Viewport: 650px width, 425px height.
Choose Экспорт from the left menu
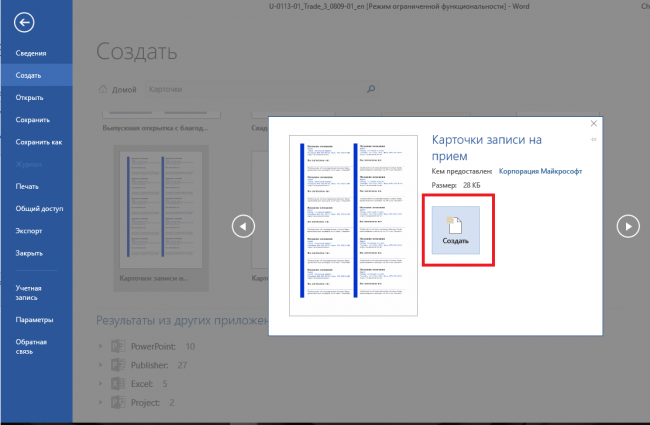tap(30, 231)
